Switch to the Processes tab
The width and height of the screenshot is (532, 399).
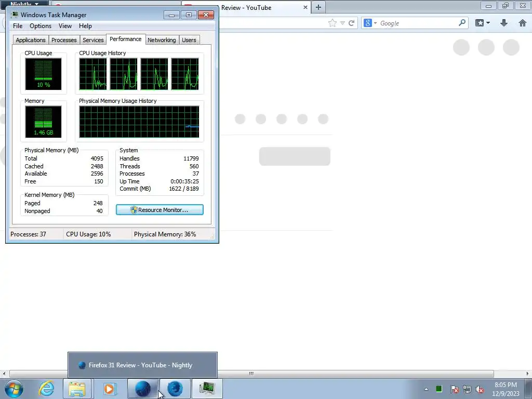(64, 40)
